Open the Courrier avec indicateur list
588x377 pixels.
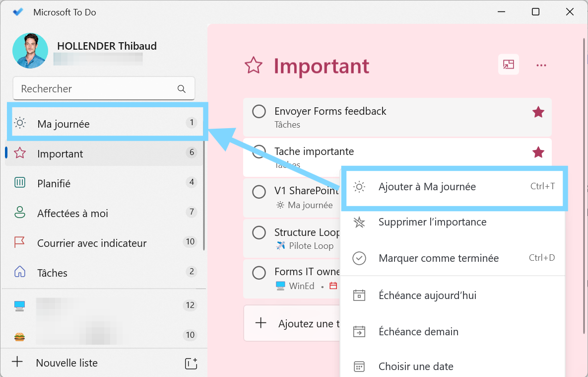point(92,243)
